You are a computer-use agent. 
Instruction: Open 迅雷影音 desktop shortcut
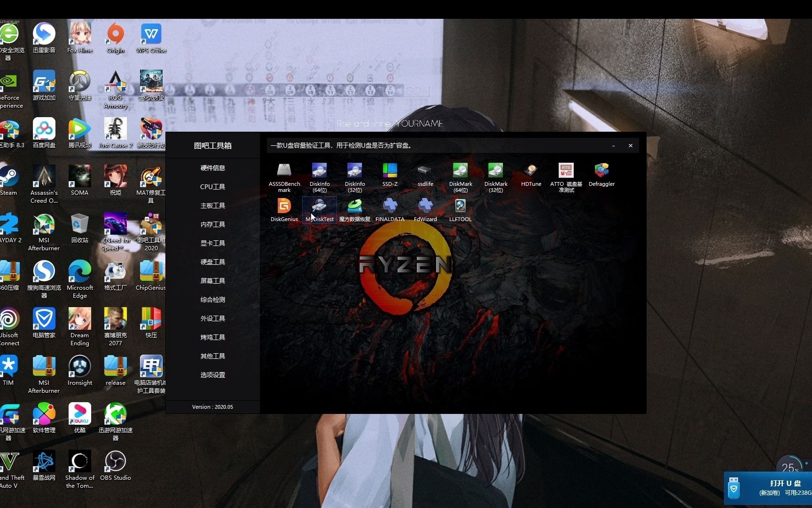[x=44, y=39]
